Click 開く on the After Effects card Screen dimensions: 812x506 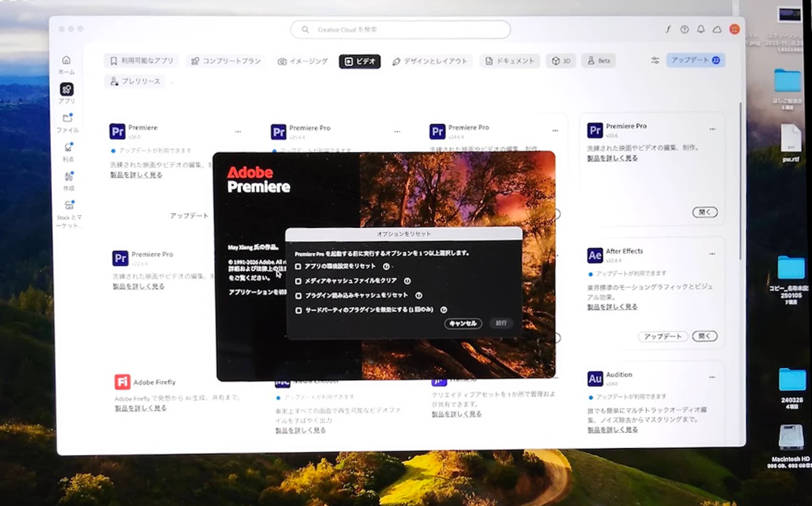(705, 336)
